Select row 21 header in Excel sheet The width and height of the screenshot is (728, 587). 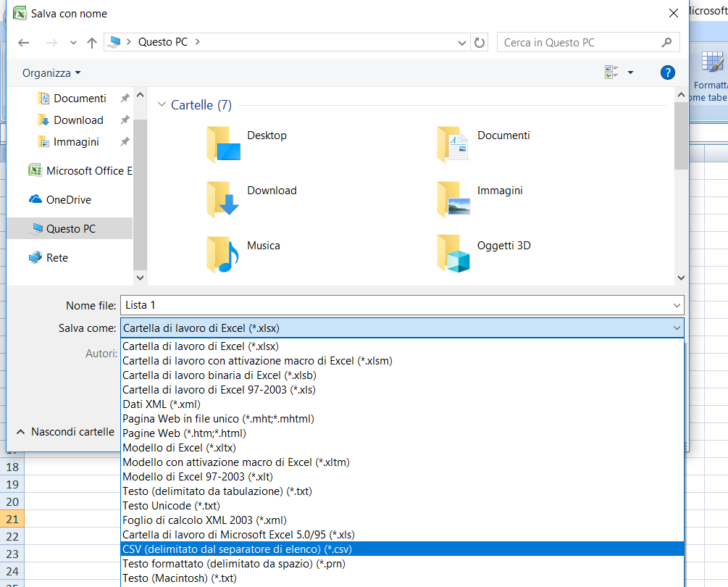tap(12, 519)
